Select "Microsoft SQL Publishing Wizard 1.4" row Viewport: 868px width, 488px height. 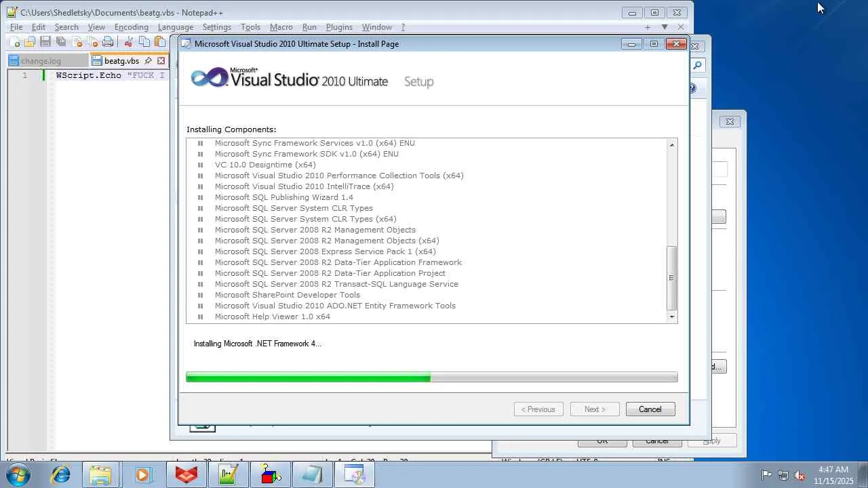coord(284,197)
